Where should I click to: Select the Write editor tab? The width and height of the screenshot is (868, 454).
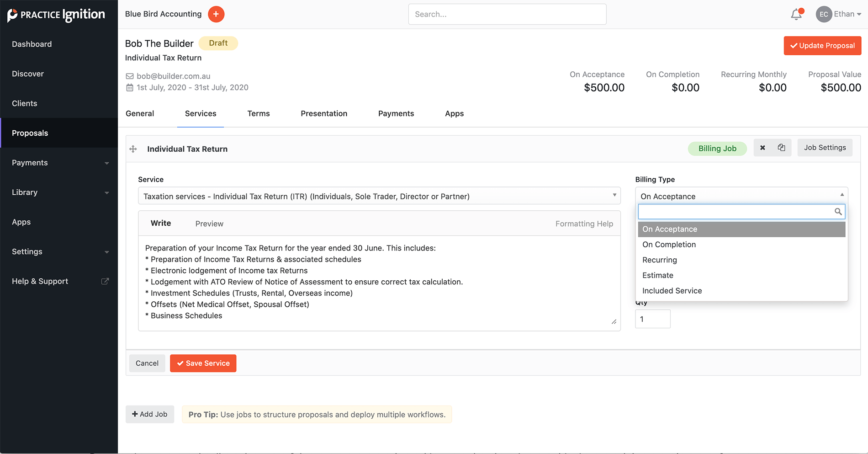click(161, 223)
